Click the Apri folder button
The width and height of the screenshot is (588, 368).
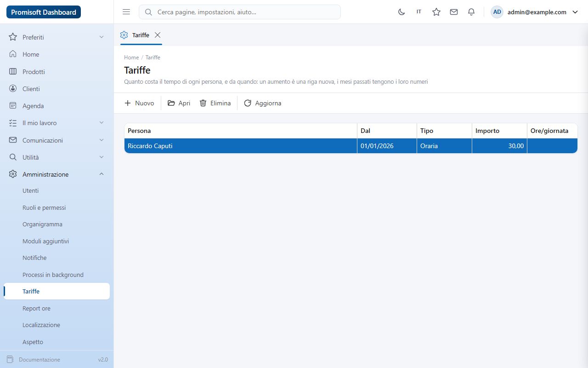point(179,103)
